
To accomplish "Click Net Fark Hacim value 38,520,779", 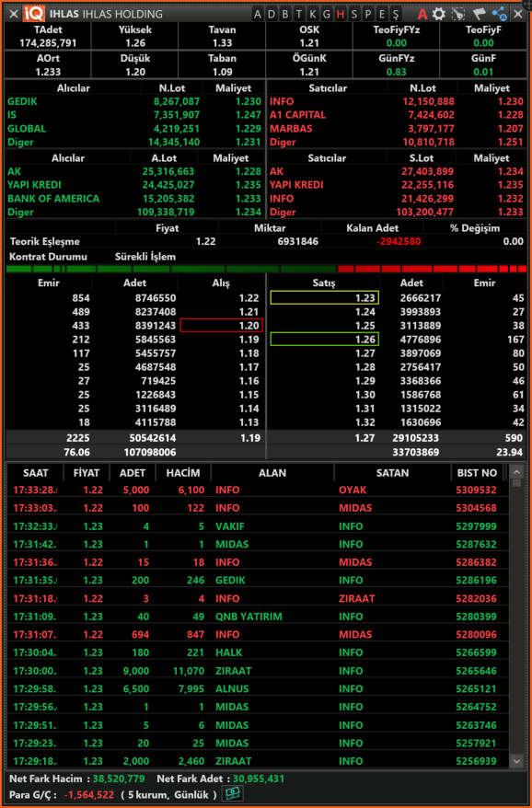I will coord(118,779).
